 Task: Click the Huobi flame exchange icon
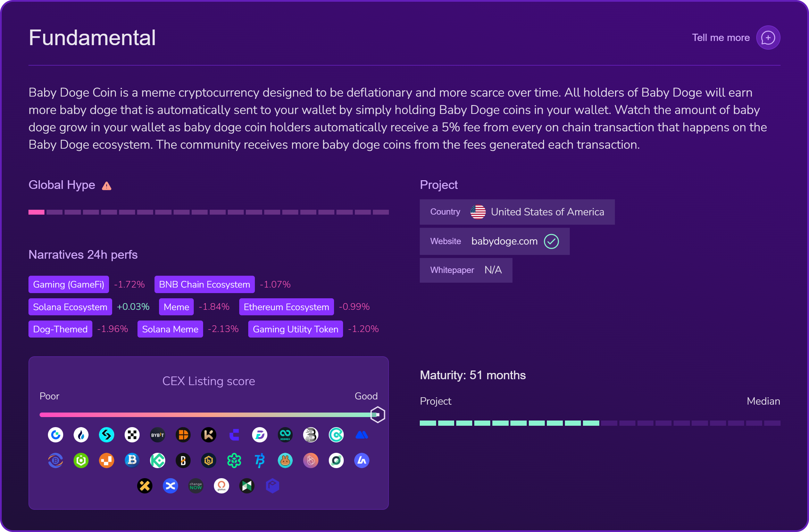(x=81, y=435)
